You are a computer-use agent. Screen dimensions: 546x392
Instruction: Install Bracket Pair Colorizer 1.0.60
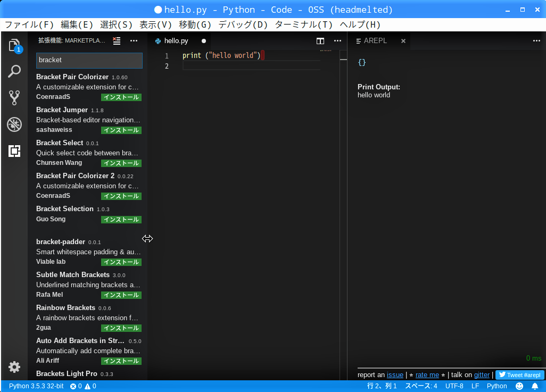pyautogui.click(x=121, y=97)
